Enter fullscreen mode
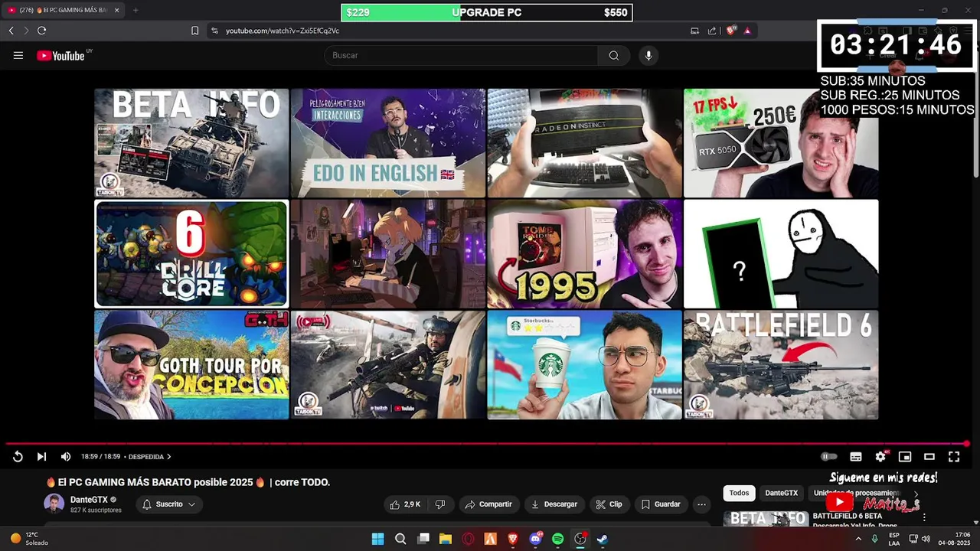980x551 pixels. (954, 457)
